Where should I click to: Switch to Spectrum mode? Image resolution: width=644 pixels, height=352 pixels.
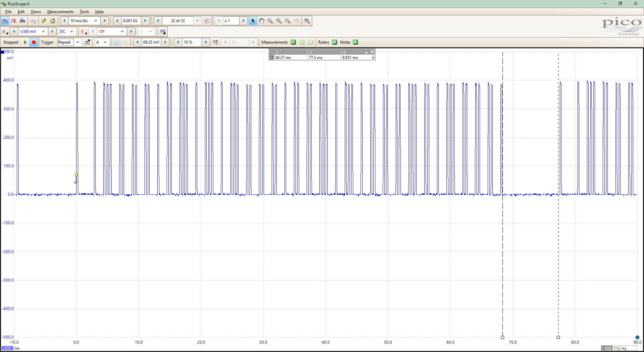coord(22,21)
